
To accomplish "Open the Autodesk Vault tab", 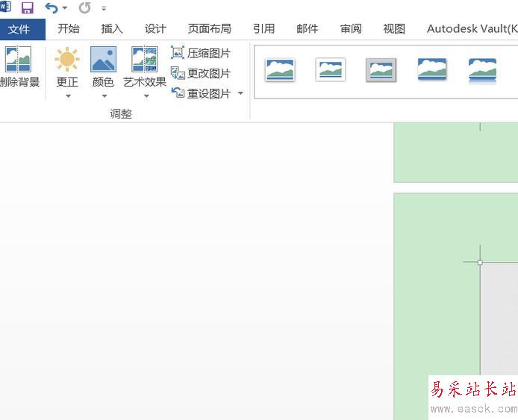I will tap(472, 29).
